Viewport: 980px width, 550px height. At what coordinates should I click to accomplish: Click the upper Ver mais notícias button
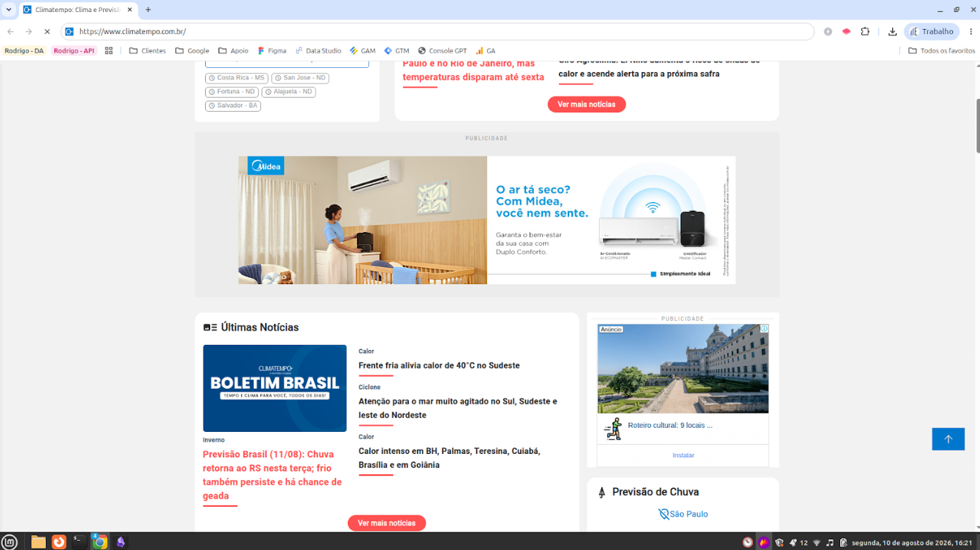(586, 104)
